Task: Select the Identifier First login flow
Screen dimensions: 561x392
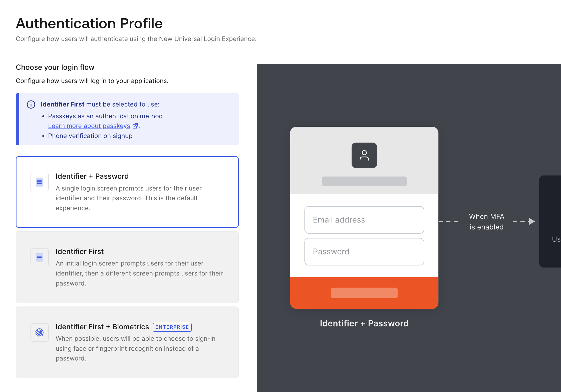Action: [x=127, y=267]
